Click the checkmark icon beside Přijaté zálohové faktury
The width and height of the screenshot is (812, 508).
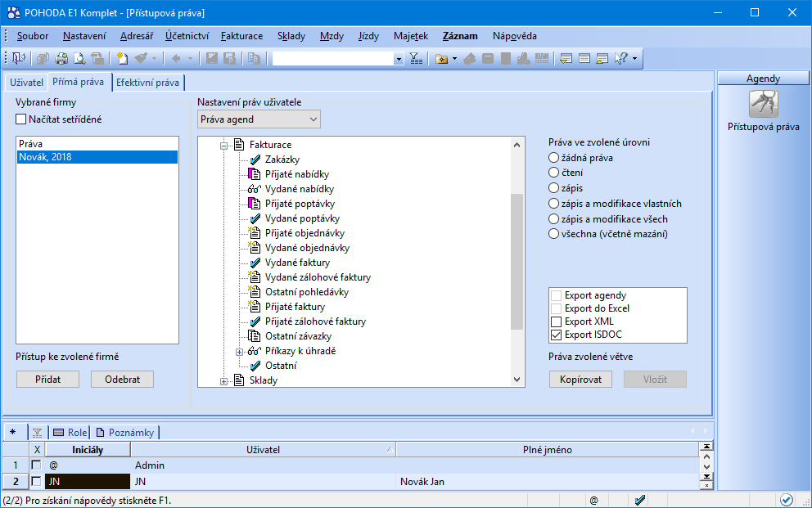tap(255, 321)
